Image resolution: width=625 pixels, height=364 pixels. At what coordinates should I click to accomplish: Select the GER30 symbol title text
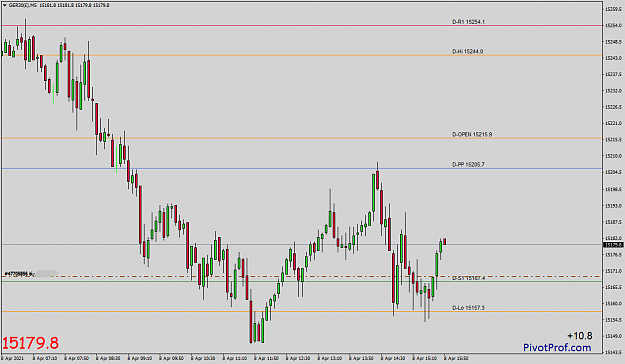click(23, 5)
